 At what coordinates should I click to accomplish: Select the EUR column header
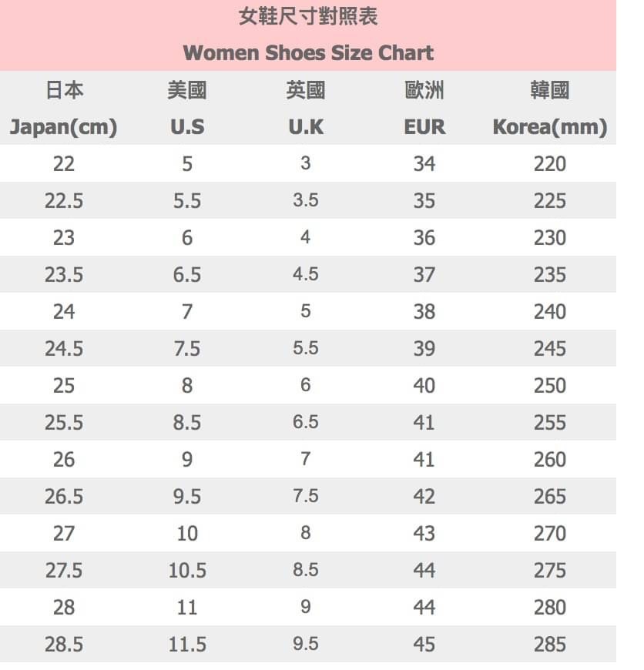tap(424, 127)
